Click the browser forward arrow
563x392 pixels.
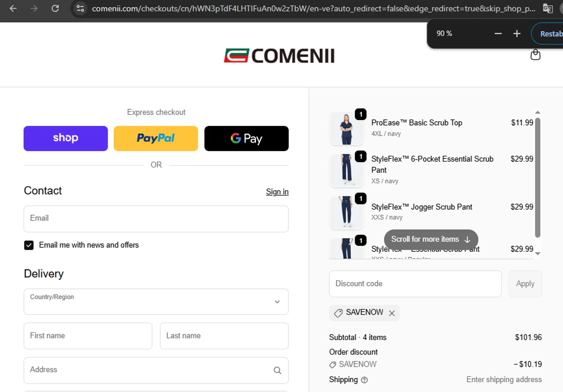(x=34, y=8)
